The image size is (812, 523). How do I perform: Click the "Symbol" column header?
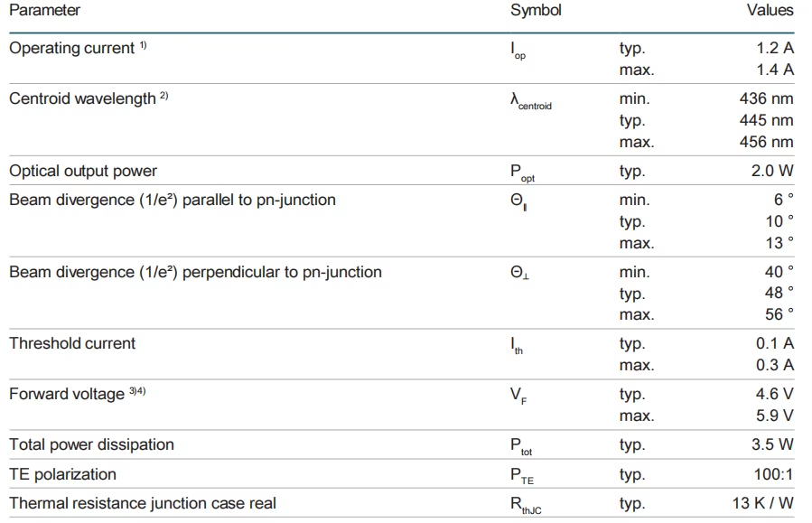[x=536, y=10]
